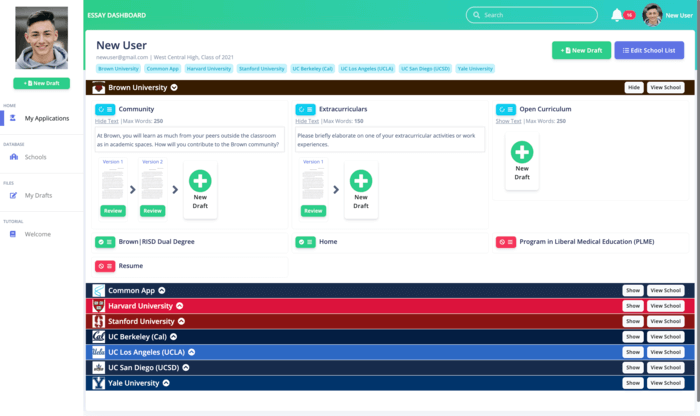Open Schools database sidebar icon

pyautogui.click(x=14, y=157)
